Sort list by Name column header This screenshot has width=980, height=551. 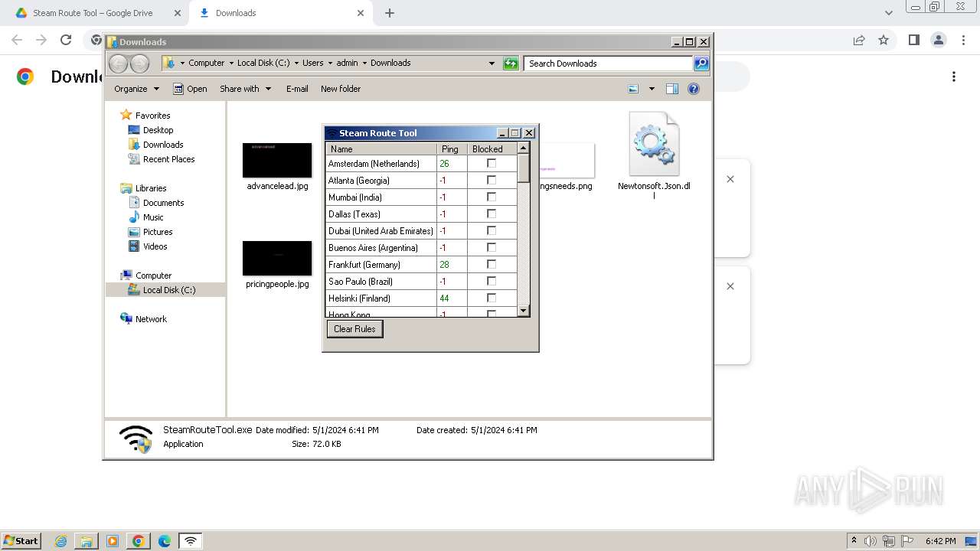(x=381, y=148)
